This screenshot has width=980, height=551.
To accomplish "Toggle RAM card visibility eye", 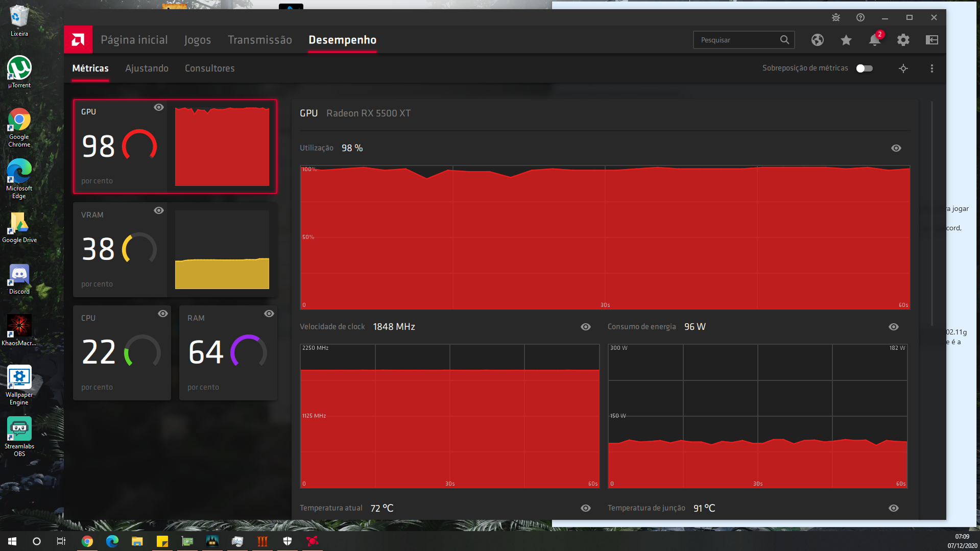I will click(269, 314).
